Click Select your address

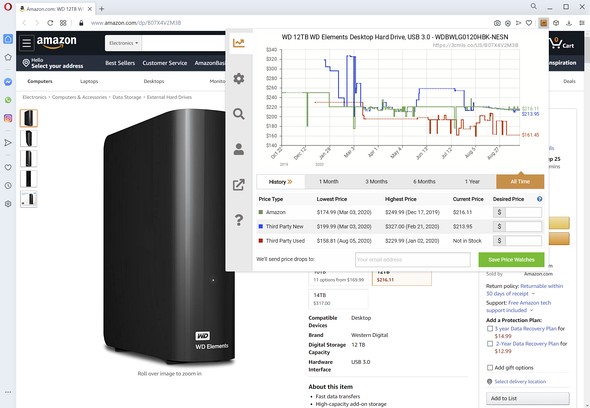click(57, 66)
